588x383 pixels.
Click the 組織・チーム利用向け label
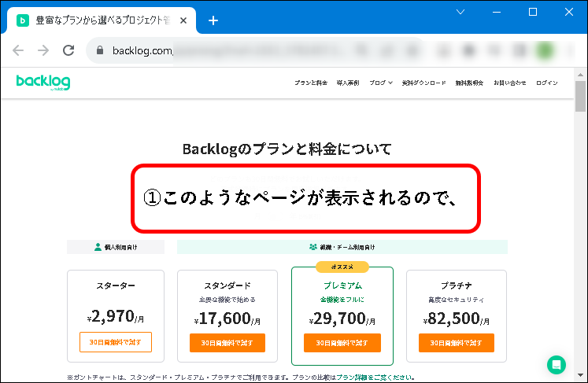pos(342,248)
